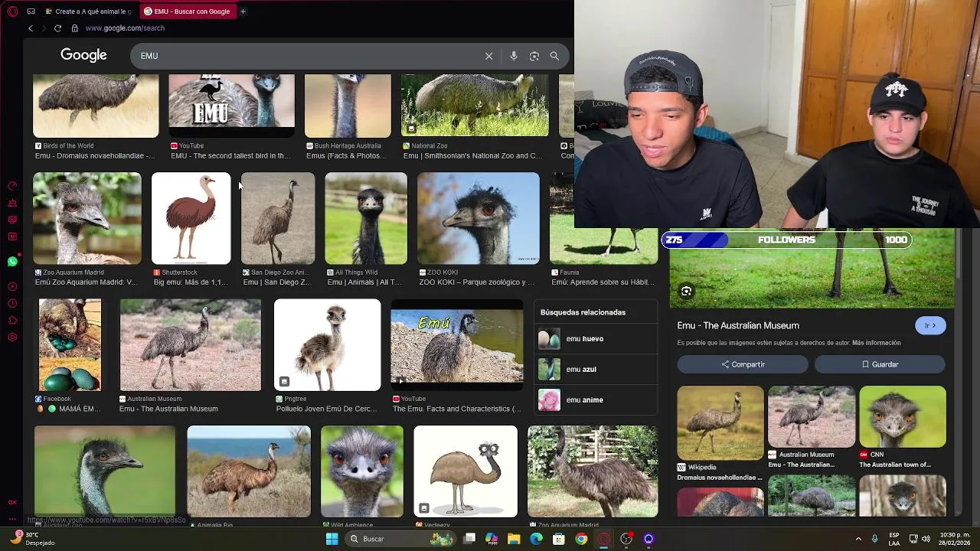Click the Compartir button
This screenshot has width=980, height=551.
pyautogui.click(x=743, y=364)
